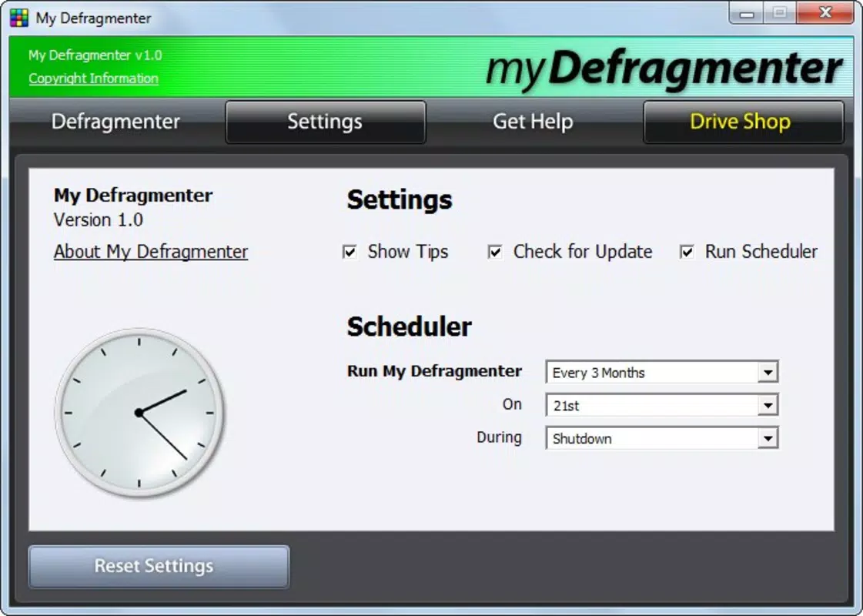Go to the Drive Shop tab
863x616 pixels.
click(x=743, y=122)
